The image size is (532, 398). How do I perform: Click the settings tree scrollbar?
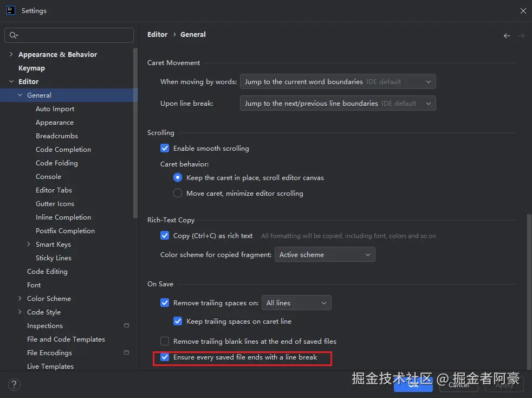(x=135, y=133)
